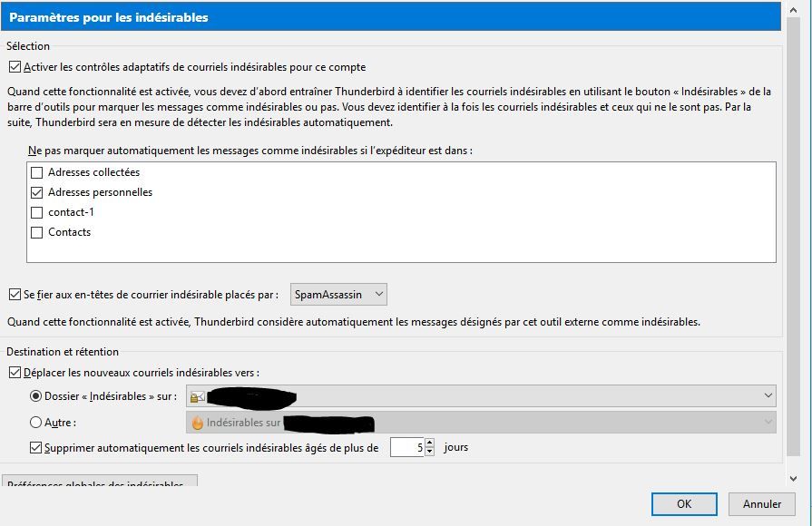The height and width of the screenshot is (526, 812).
Task: Click the flame junk icon in Autre dropdown
Action: (197, 423)
